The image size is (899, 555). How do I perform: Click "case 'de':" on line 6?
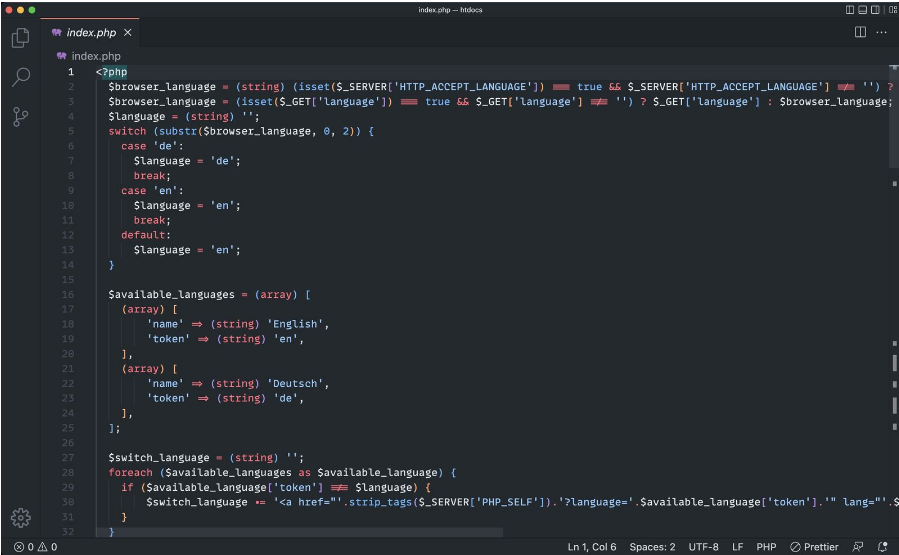tap(152, 146)
